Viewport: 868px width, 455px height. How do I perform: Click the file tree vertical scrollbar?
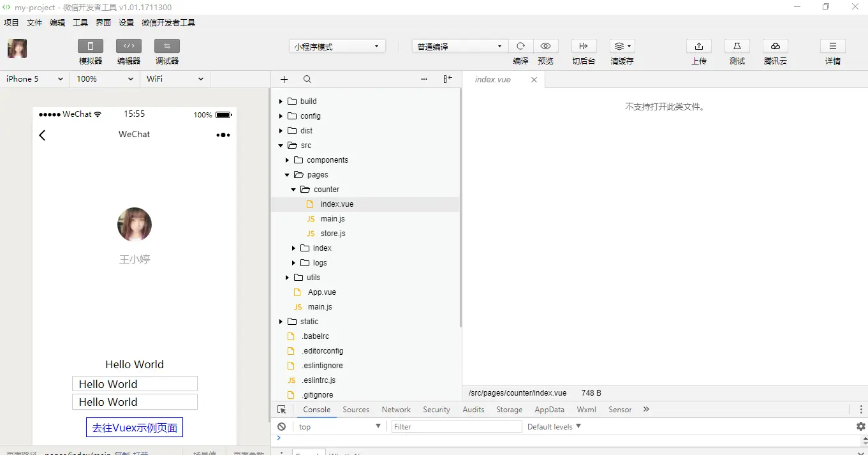[x=460, y=207]
